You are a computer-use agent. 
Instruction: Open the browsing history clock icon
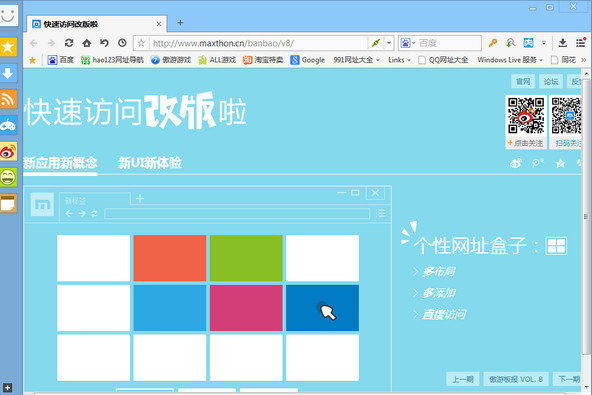[x=122, y=43]
